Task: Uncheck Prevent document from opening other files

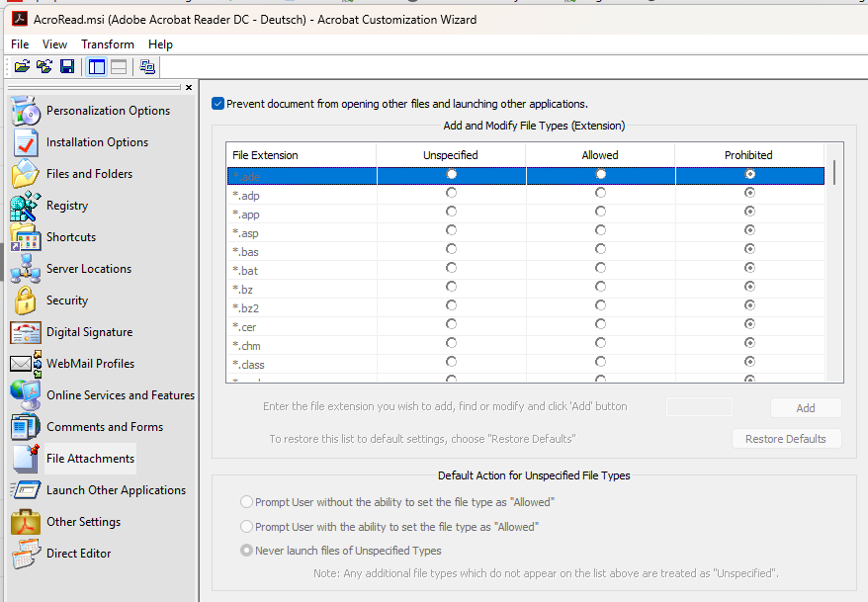Action: [218, 104]
